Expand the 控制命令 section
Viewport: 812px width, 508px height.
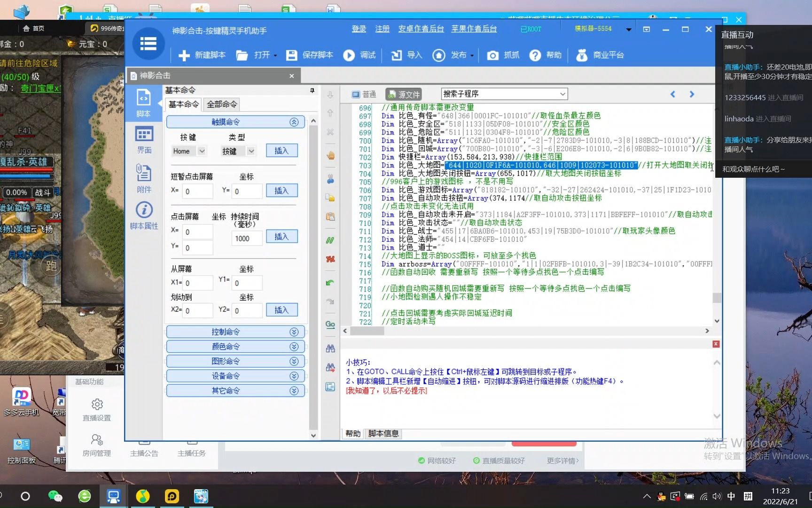pyautogui.click(x=294, y=332)
